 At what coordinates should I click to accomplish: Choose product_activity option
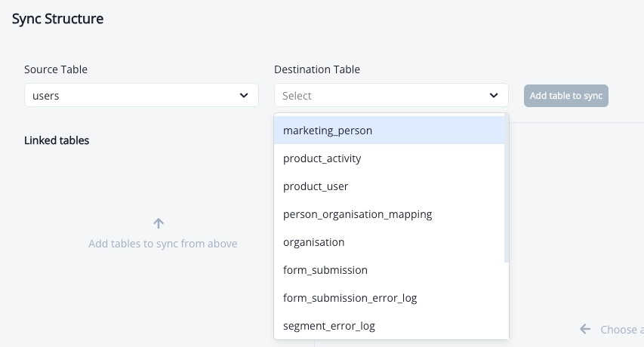coord(389,158)
